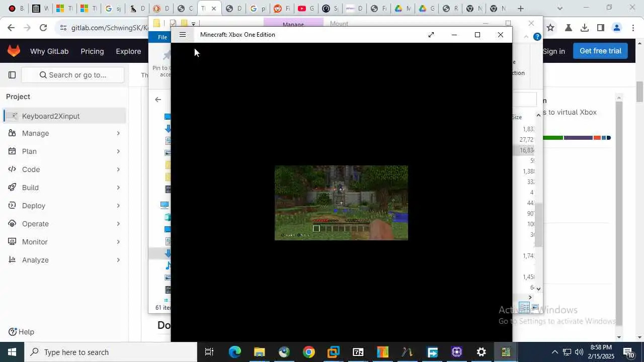The height and width of the screenshot is (362, 644).
Task: Open Microsoft Edge from taskbar
Action: click(235, 352)
